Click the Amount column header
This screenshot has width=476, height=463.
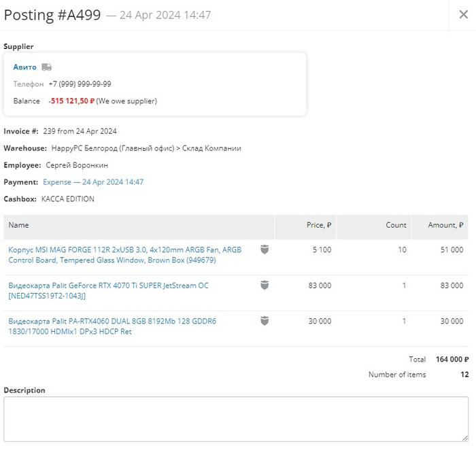[x=445, y=225]
